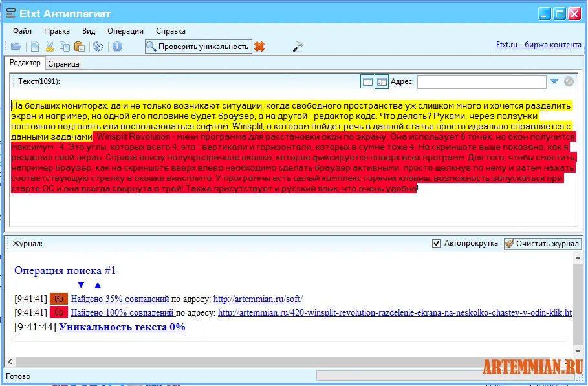The width and height of the screenshot is (588, 386).
Task: Click the hammer tool icon in toolbar
Action: click(298, 47)
